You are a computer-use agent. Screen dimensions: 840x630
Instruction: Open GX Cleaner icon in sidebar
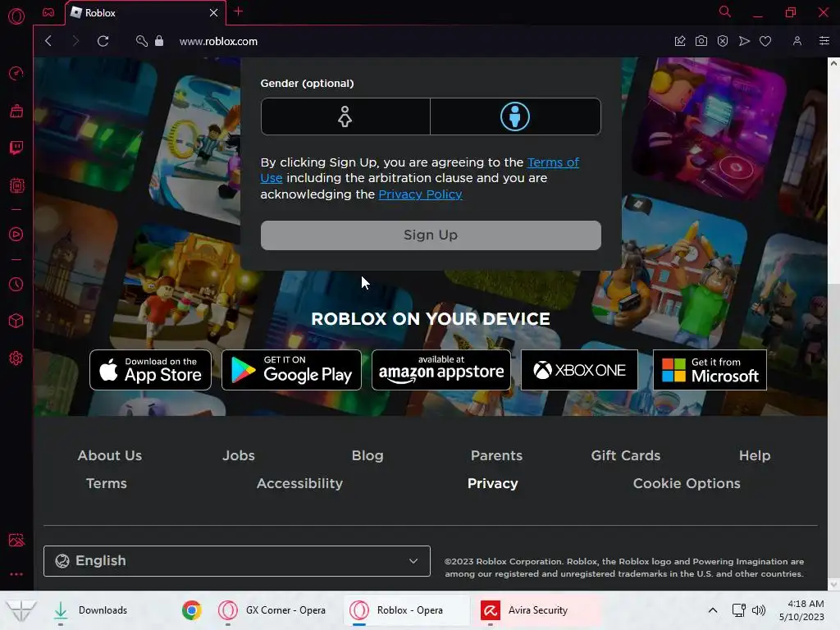coord(16,111)
